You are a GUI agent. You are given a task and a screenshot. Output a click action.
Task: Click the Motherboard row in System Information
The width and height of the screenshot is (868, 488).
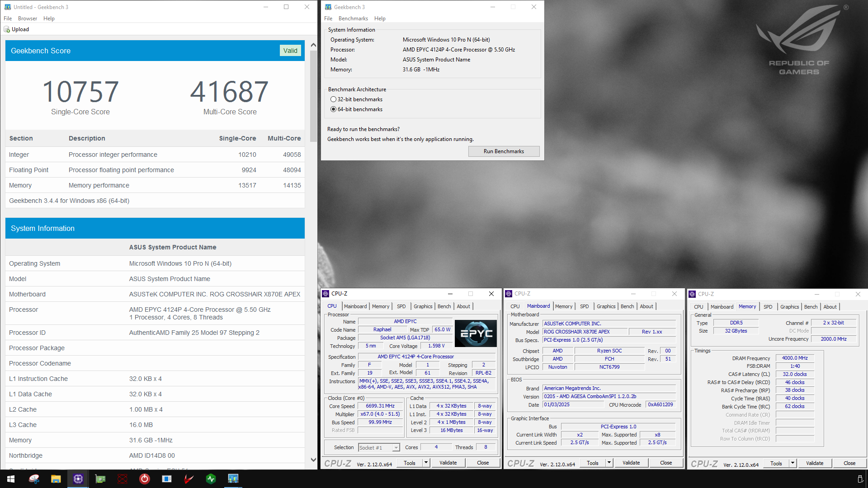(155, 294)
